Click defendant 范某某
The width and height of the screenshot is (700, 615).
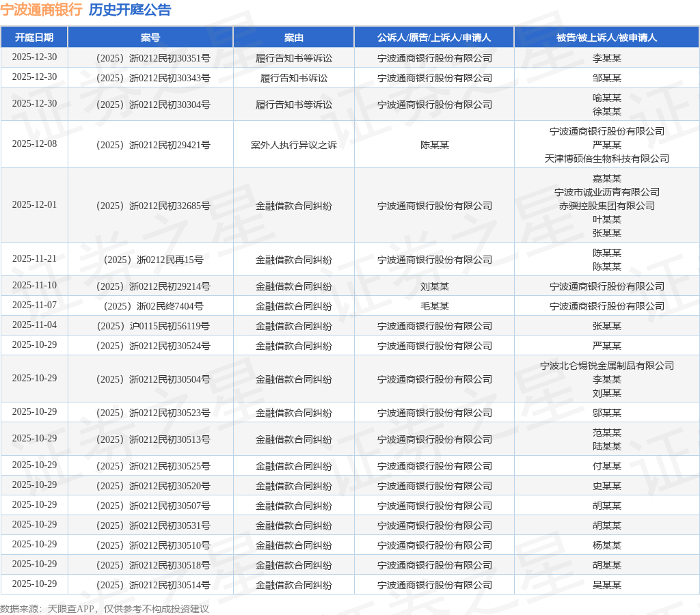click(607, 433)
